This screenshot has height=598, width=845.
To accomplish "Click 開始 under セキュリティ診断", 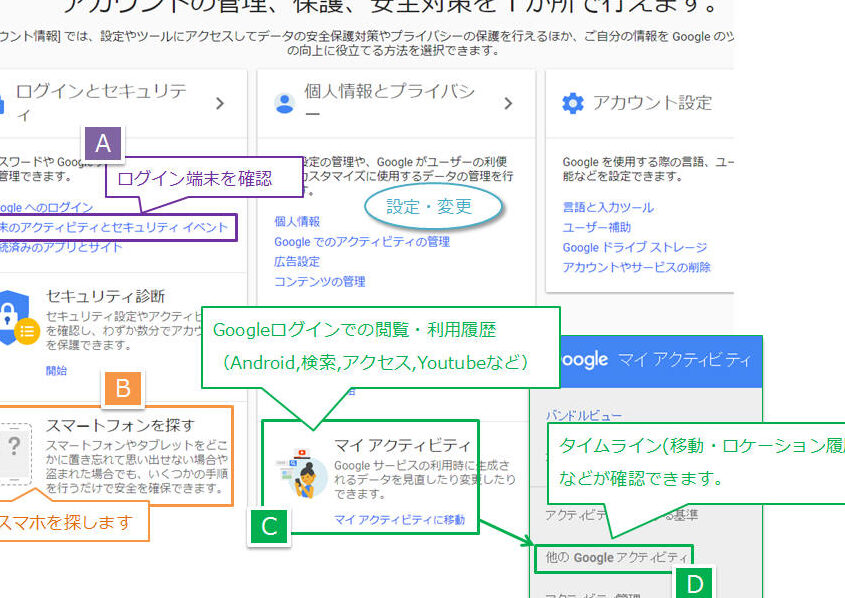I will [57, 370].
